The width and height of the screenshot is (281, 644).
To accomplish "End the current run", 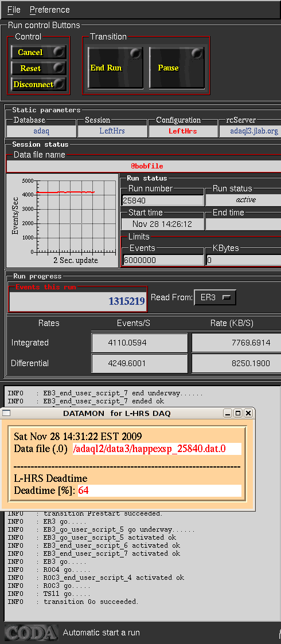I will click(115, 68).
